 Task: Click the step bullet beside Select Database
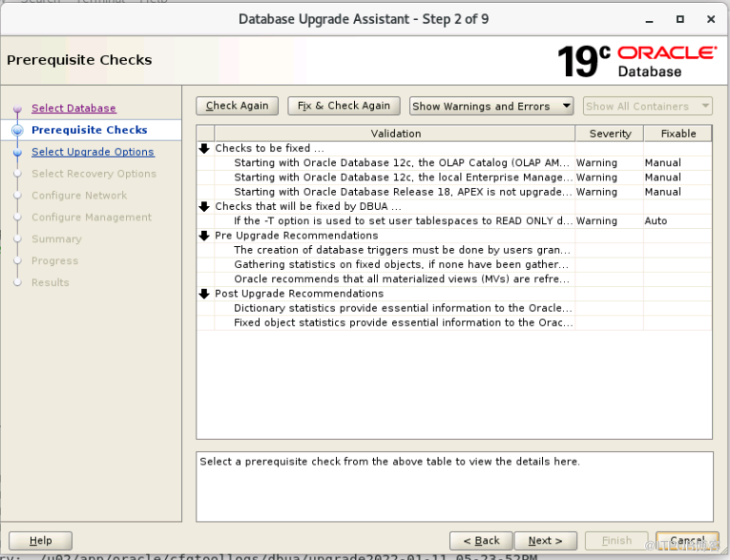tap(18, 109)
